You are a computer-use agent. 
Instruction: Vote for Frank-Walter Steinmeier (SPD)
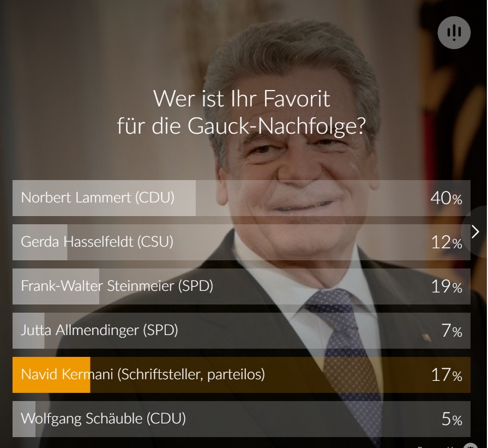[x=117, y=286]
